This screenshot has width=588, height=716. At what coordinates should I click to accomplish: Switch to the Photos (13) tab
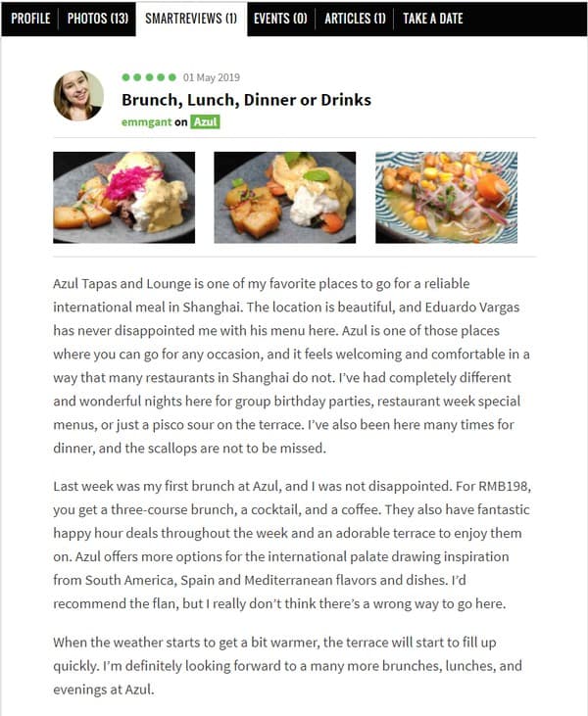coord(97,19)
